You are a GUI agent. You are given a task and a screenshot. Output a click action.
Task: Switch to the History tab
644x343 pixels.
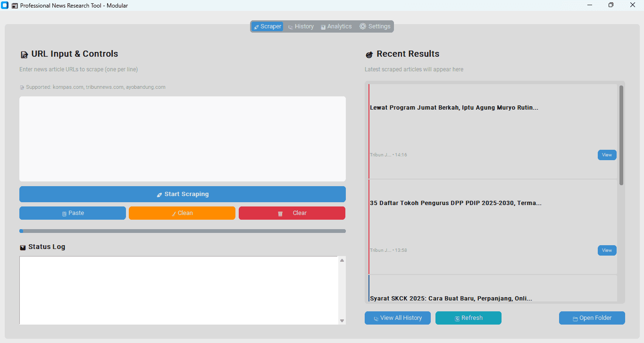(301, 26)
